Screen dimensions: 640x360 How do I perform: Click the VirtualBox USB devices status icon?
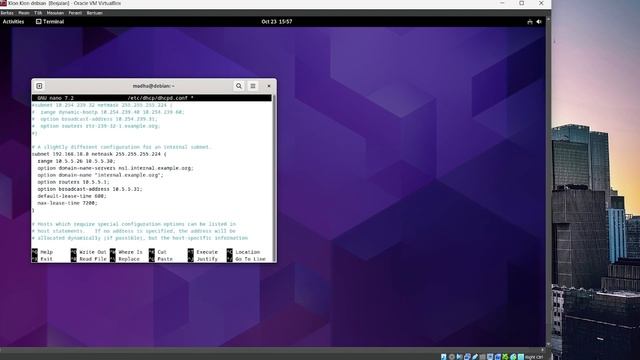(475, 357)
